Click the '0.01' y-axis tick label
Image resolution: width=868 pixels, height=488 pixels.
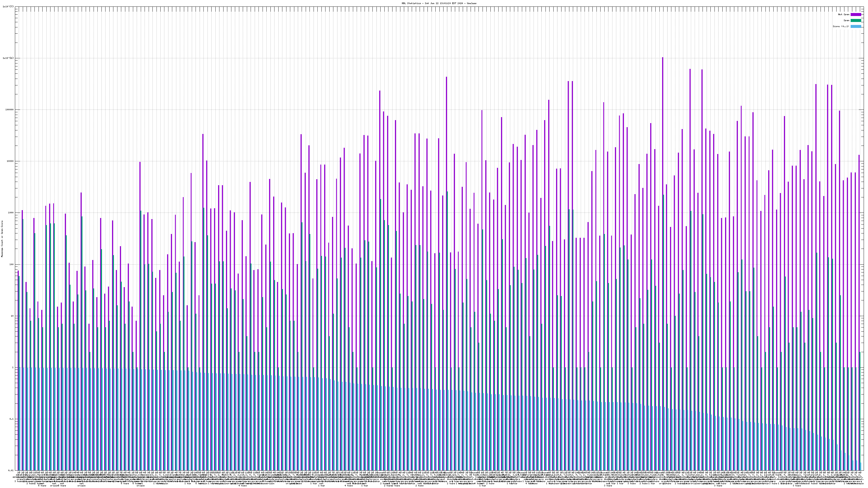coord(11,470)
